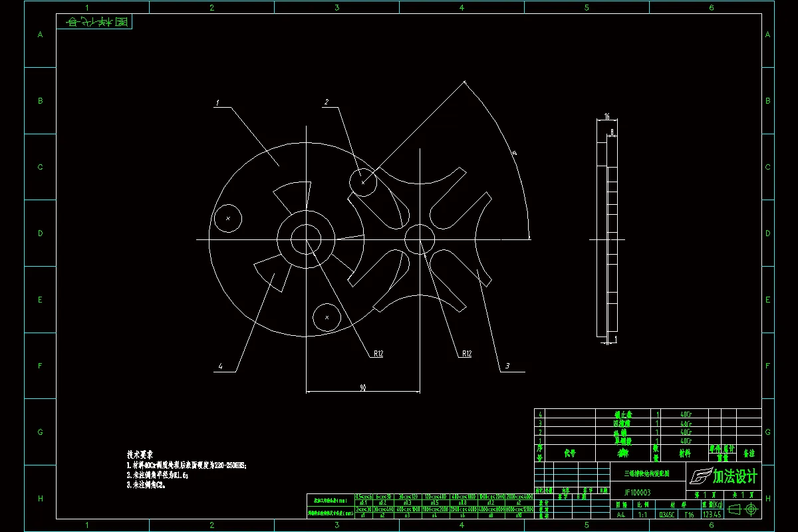The height and width of the screenshot is (532, 798).
Task: Click the 加法设计 company name text
Action: (x=735, y=476)
